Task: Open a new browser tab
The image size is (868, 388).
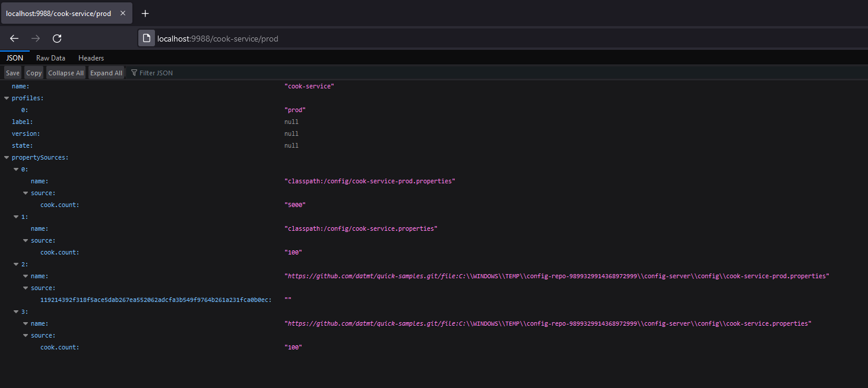Action: (x=145, y=12)
